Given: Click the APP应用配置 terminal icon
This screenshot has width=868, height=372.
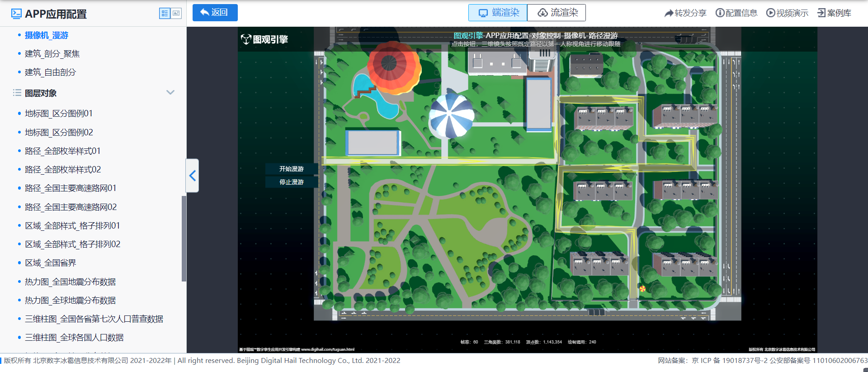Looking at the screenshot, I should click(16, 14).
